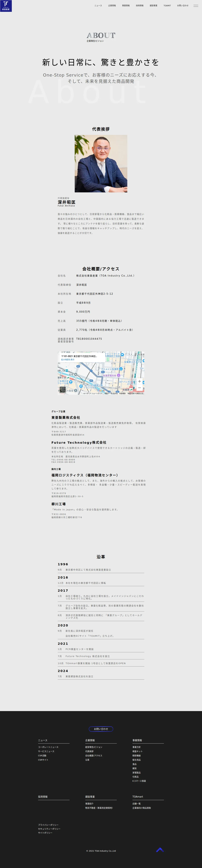The image size is (202, 868).
Task: Open the 採用情報 header menu
Action: 139,6
